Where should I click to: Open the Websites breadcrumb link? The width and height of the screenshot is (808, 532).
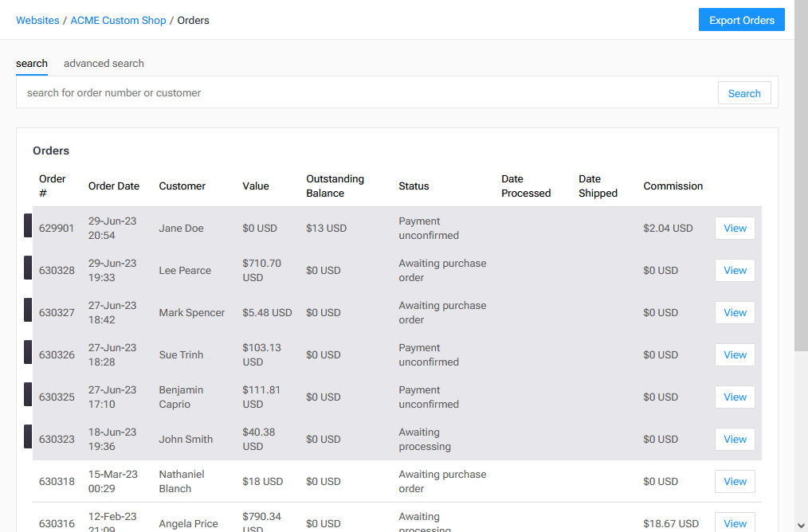click(x=37, y=21)
